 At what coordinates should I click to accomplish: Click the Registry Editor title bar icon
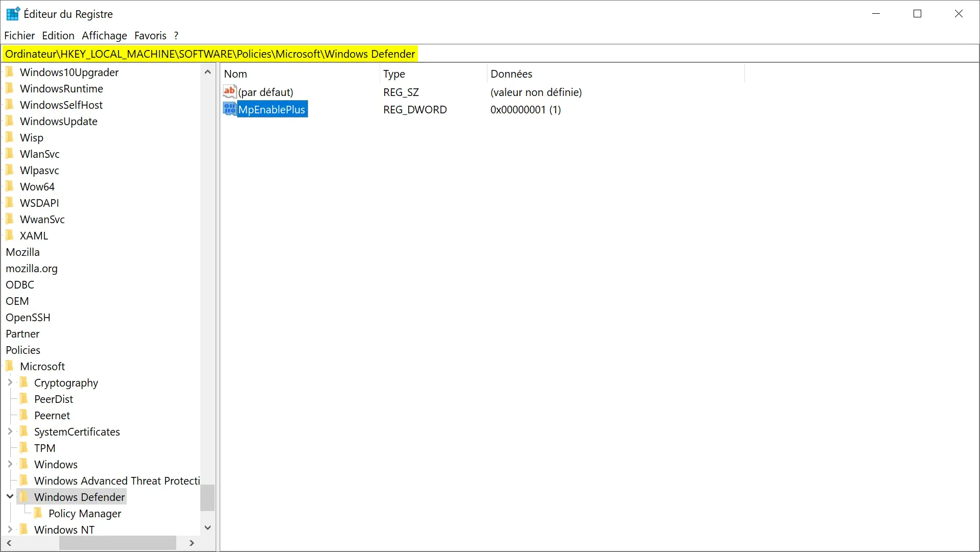click(13, 14)
